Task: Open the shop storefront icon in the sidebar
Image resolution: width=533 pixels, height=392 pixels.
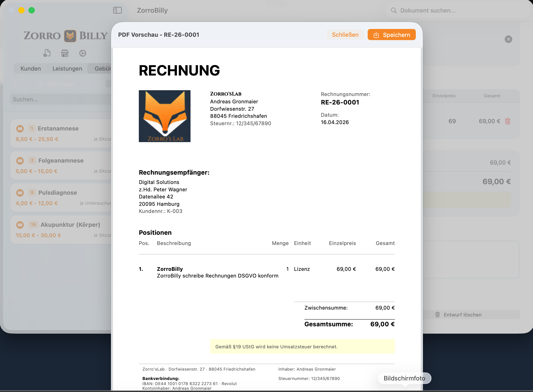Action: pos(65,53)
